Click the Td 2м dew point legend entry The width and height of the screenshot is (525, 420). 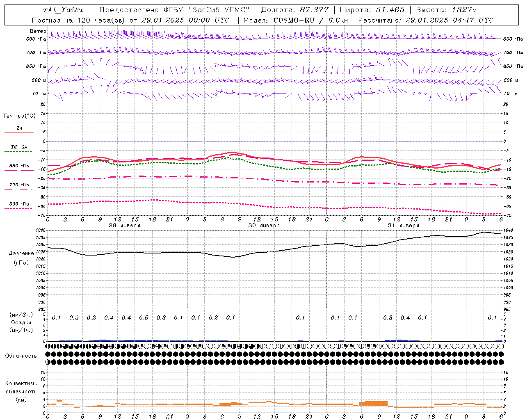click(19, 147)
